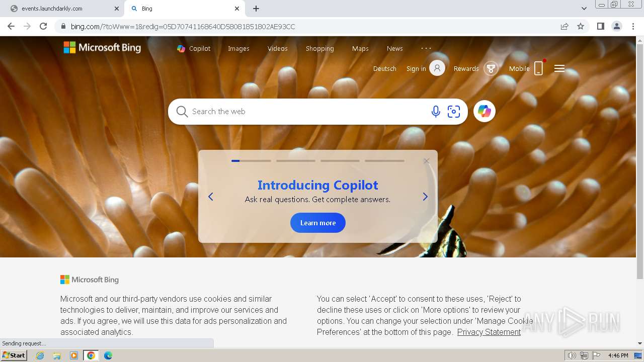Go to next carousel slide
The image size is (644, 362).
425,197
